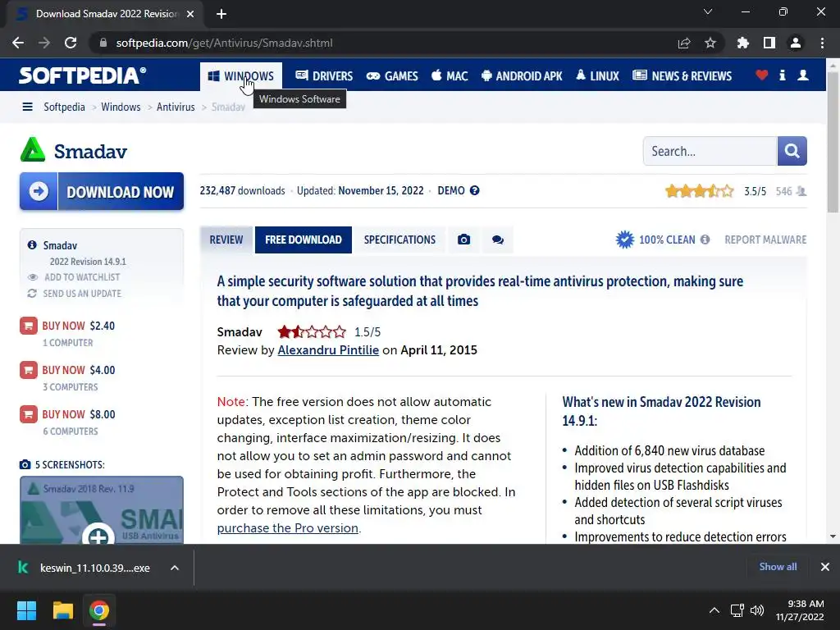Open the GAMES menu

(392, 76)
